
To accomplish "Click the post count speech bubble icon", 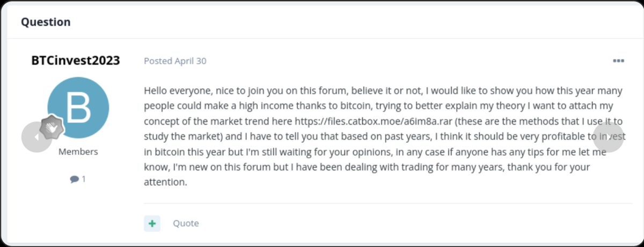I will pyautogui.click(x=74, y=179).
